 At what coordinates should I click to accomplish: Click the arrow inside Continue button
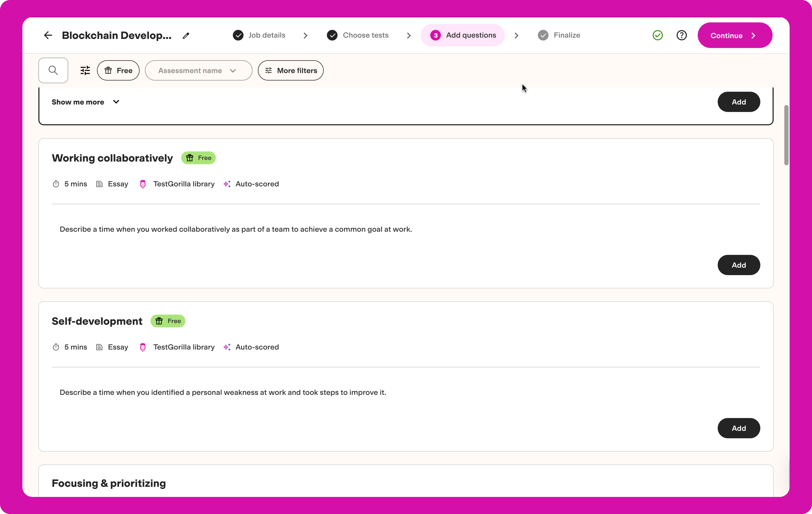(x=753, y=35)
